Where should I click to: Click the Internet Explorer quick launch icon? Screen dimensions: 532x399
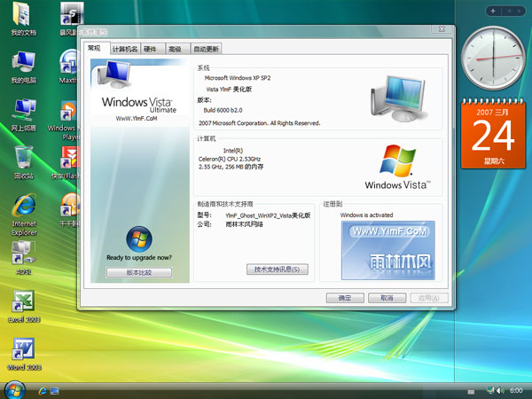coord(43,391)
